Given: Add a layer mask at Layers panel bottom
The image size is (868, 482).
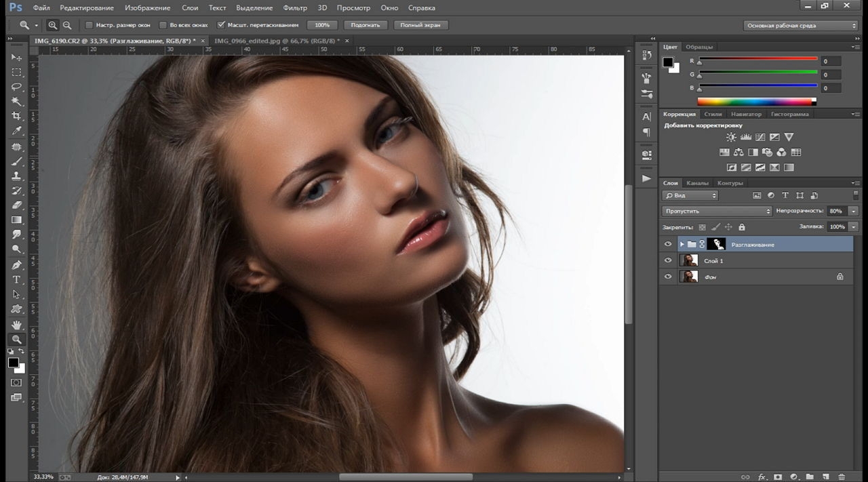Looking at the screenshot, I should point(778,477).
